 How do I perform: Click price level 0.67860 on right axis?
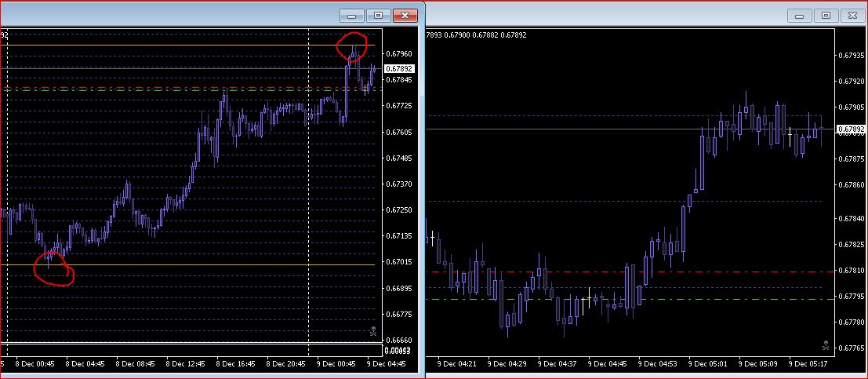point(852,184)
